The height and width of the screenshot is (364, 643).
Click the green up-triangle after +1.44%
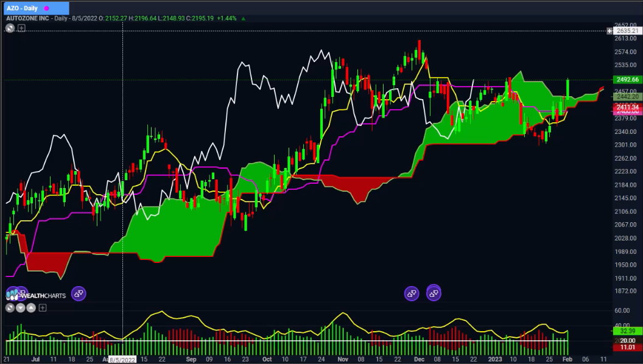(243, 18)
